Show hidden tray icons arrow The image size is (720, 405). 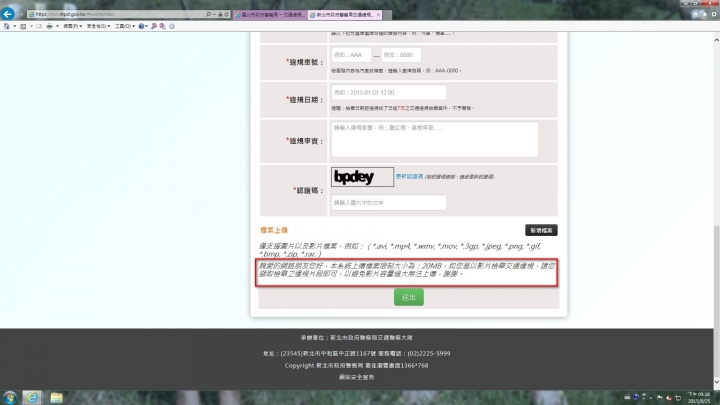tap(651, 398)
